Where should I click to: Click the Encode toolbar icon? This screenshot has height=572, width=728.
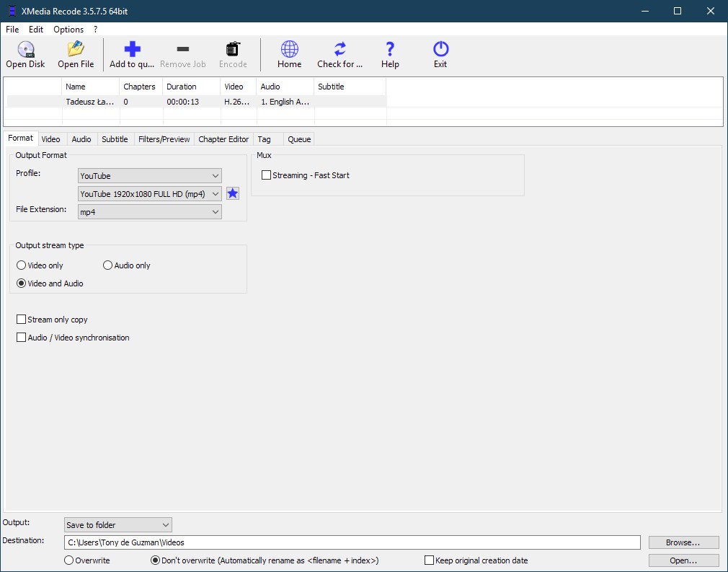(x=232, y=54)
